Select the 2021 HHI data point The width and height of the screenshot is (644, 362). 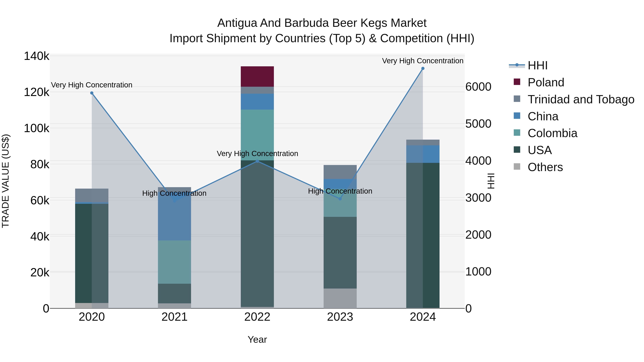[x=174, y=201]
